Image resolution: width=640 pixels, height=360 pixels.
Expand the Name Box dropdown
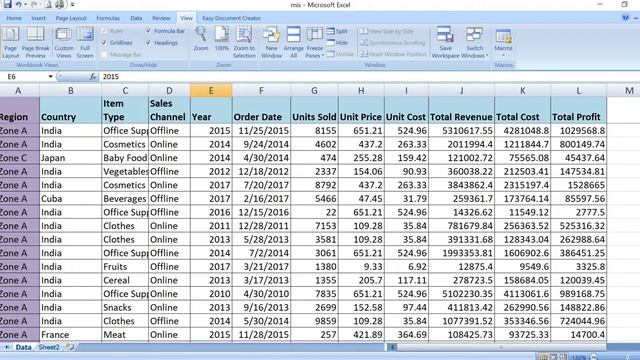50,76
